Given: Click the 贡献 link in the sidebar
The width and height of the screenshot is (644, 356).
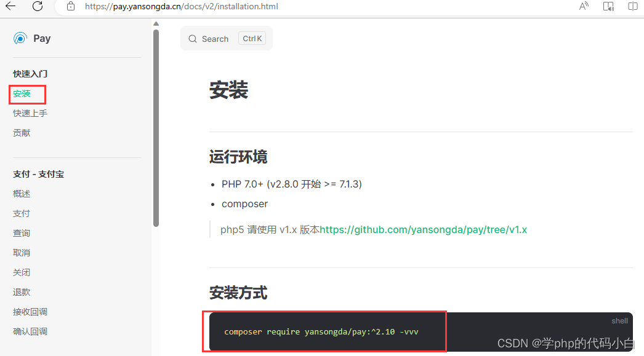Looking at the screenshot, I should 22,132.
